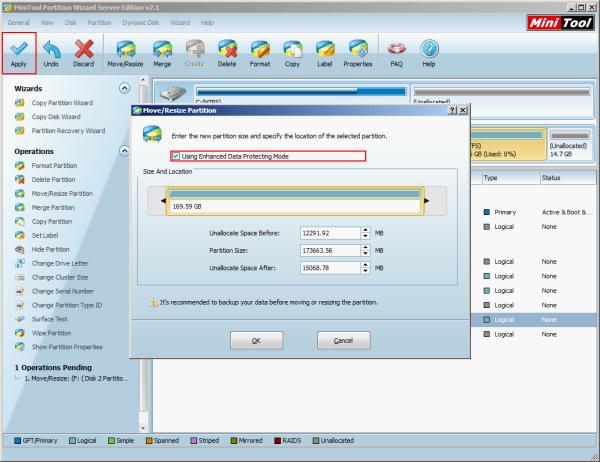Toggle Using Enhanced Data Protecting Mode checkbox
The width and height of the screenshot is (600, 462).
(x=176, y=156)
